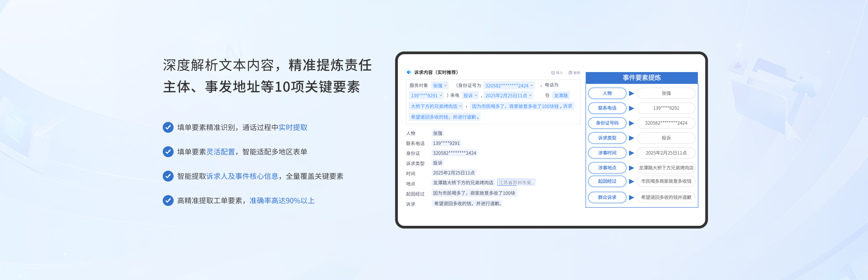Click the 灵活配置 highlighted text

tap(220, 152)
